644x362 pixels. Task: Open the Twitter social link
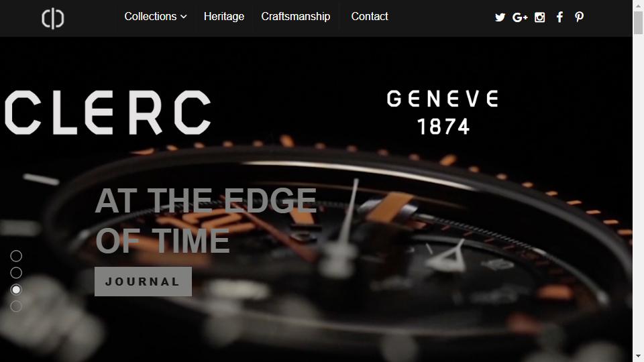500,17
